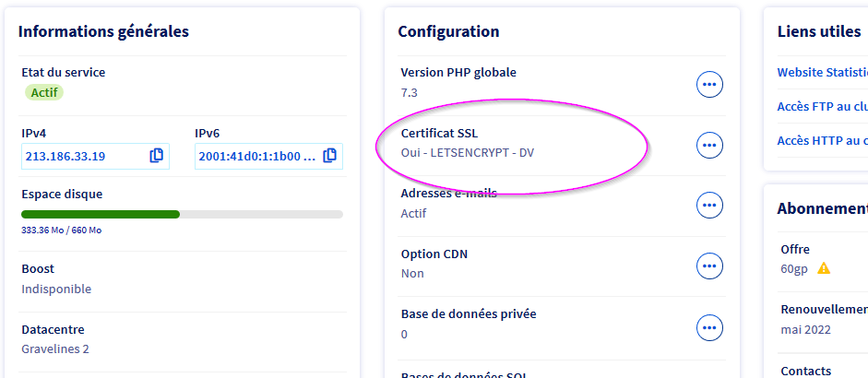The width and height of the screenshot is (868, 378).
Task: Click the IPv6 address field
Action: [256, 156]
